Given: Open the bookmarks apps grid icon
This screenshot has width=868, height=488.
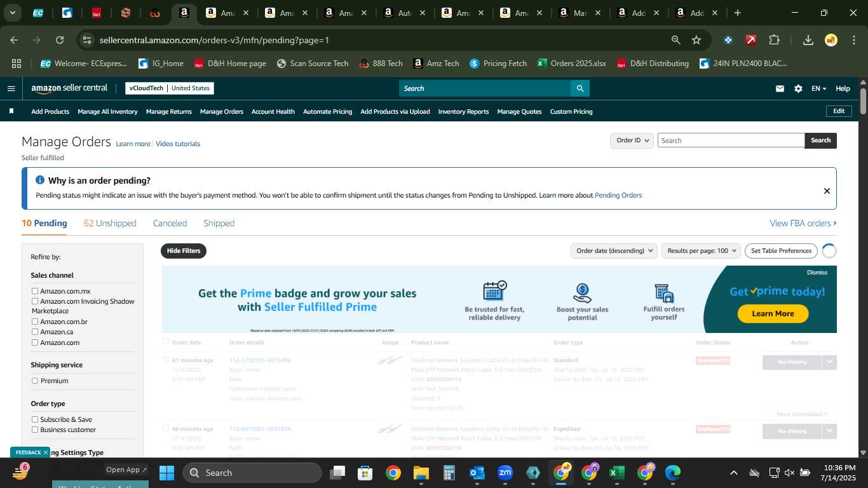Looking at the screenshot, I should [x=17, y=64].
